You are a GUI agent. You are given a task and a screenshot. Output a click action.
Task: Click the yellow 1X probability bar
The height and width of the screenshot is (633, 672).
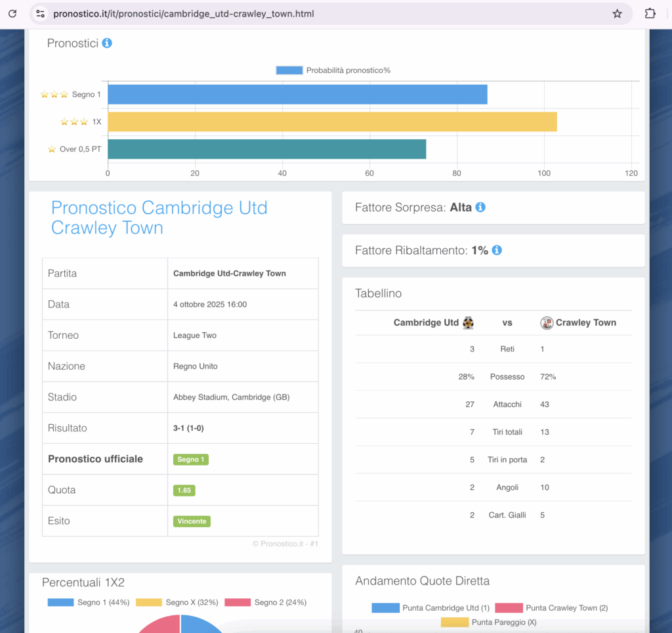[332, 121]
